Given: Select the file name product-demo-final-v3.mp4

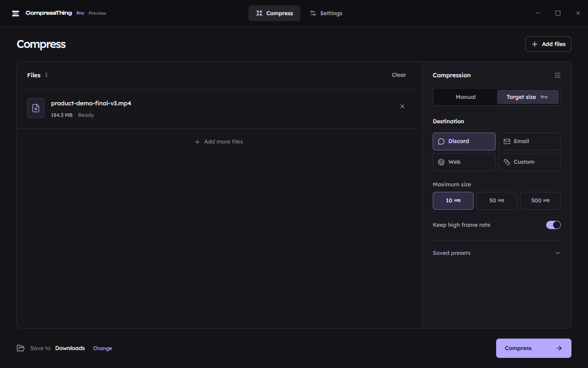Looking at the screenshot, I should click(x=91, y=103).
